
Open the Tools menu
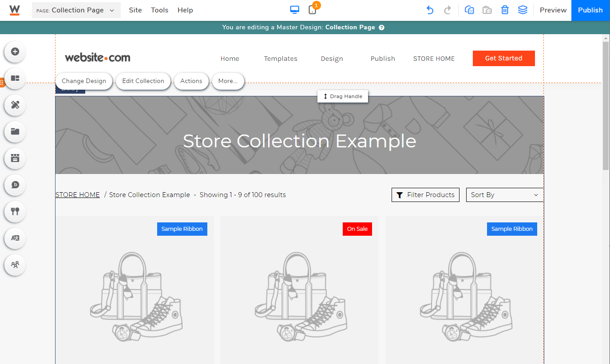coord(159,10)
